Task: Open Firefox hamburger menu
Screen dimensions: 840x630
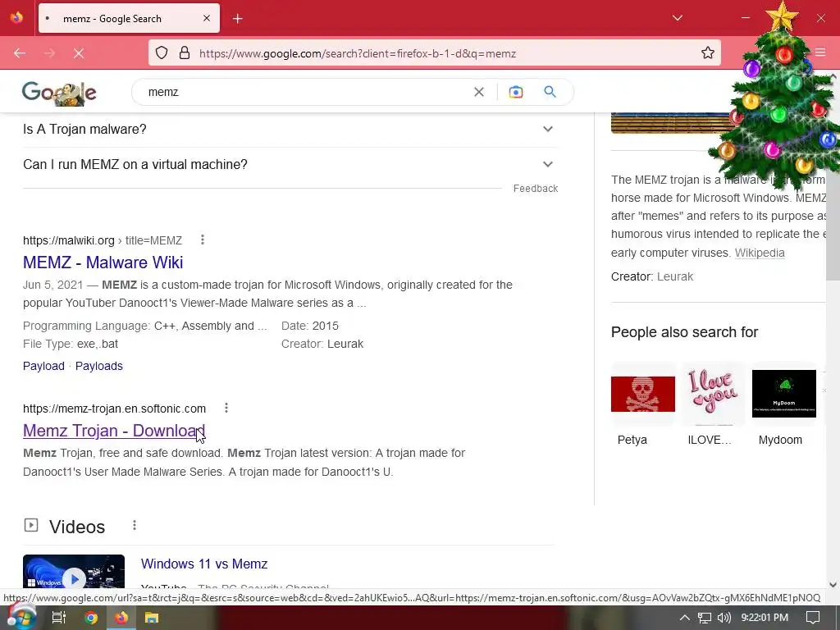Action: tap(820, 52)
